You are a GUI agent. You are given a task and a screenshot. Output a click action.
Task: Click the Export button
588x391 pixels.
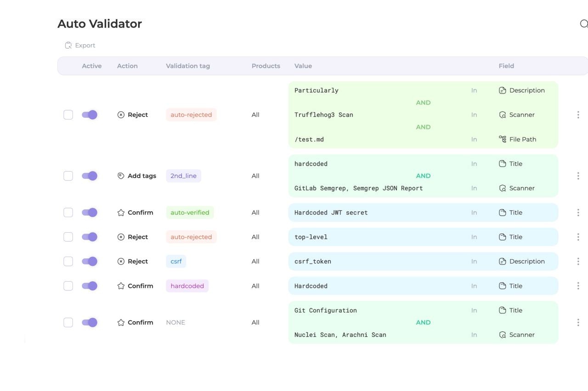pyautogui.click(x=80, y=45)
